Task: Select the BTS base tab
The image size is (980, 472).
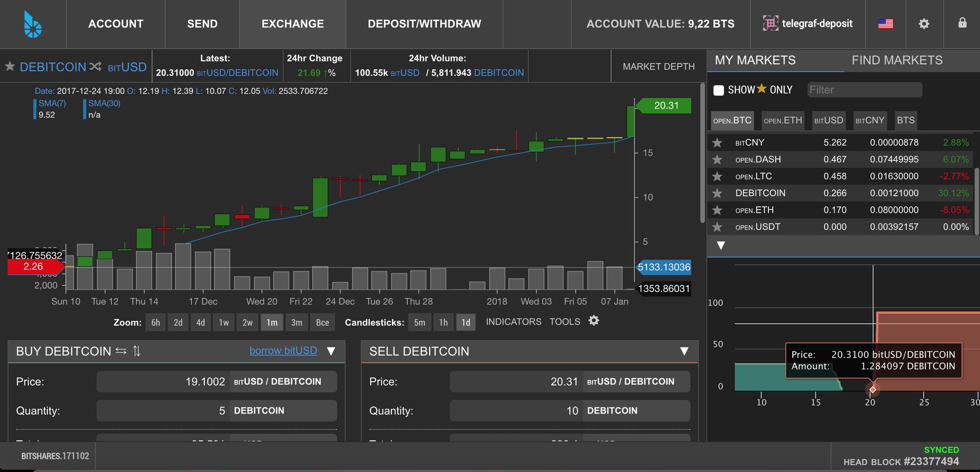Action: (x=906, y=120)
